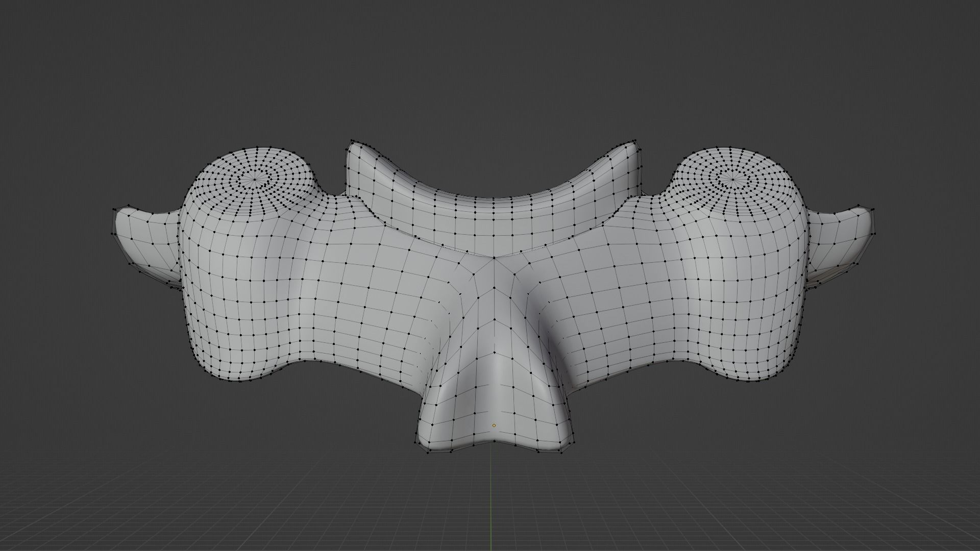Click the orange object origin dot
The height and width of the screenshot is (551, 980).
[494, 425]
